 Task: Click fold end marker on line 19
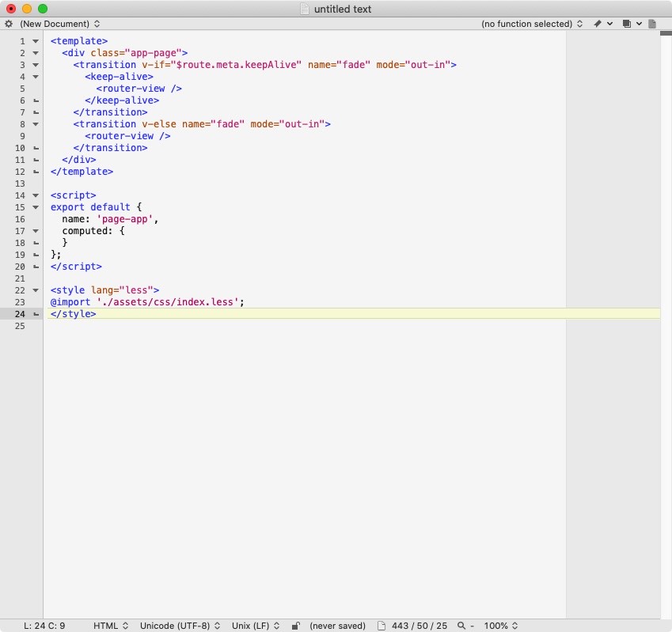click(x=36, y=255)
